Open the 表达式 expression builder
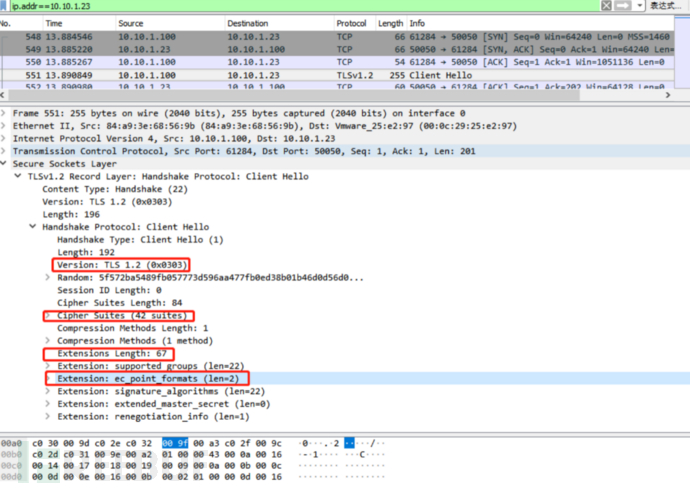 coord(666,6)
